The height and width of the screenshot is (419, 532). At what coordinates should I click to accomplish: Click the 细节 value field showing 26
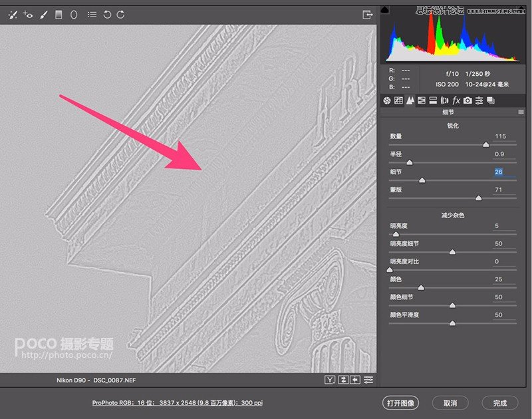pyautogui.click(x=504, y=172)
